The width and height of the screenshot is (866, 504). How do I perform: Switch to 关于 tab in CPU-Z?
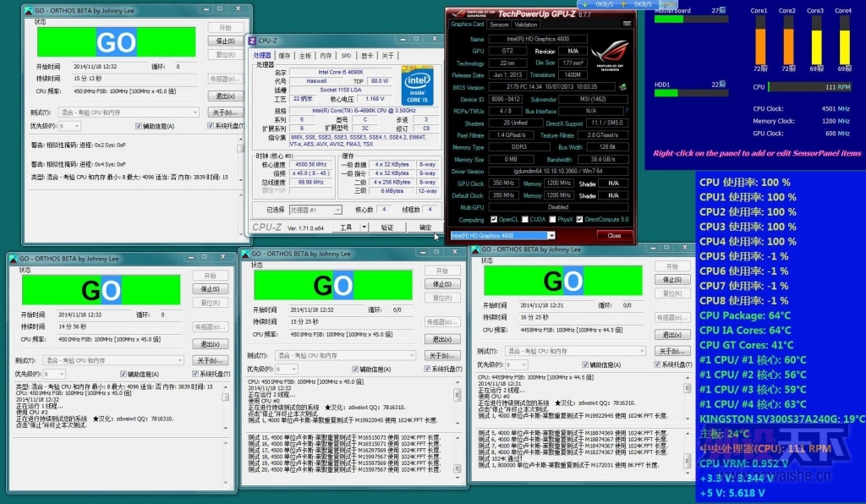387,56
